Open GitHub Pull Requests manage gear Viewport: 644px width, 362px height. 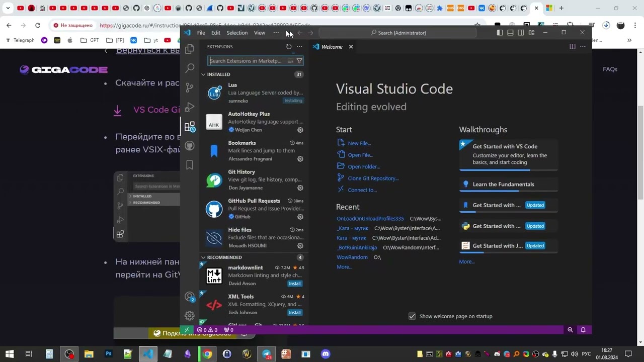pos(300,217)
